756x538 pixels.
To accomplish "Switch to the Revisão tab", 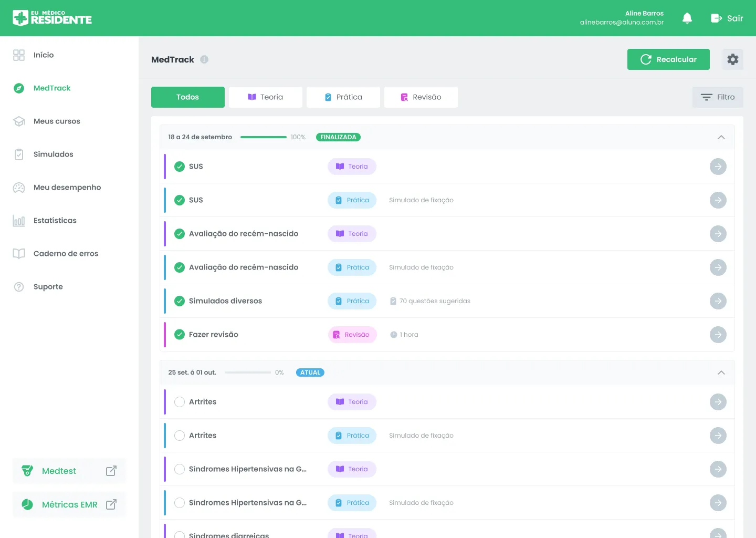I will pyautogui.click(x=421, y=97).
